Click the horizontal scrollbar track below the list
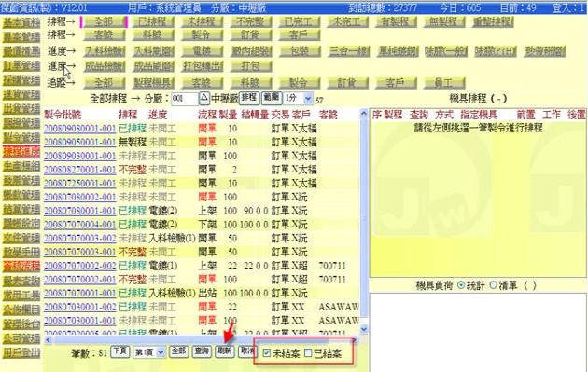The image size is (588, 372). pyautogui.click(x=201, y=340)
